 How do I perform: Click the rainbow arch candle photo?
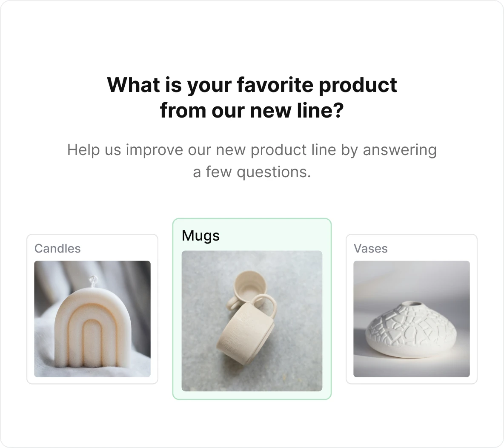click(x=92, y=319)
